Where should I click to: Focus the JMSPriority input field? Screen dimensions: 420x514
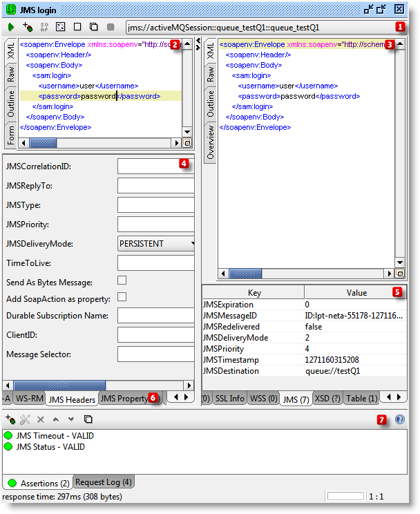(x=156, y=225)
